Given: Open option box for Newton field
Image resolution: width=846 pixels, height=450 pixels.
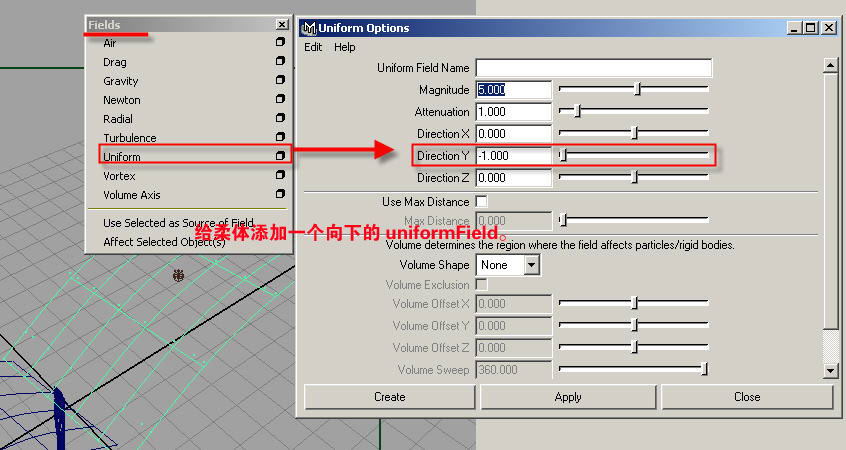Looking at the screenshot, I should point(280,99).
